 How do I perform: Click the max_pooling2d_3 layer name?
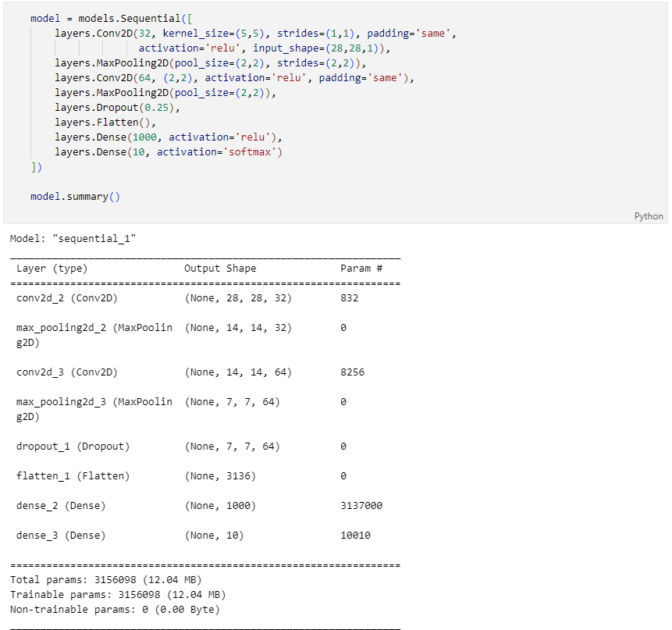(x=94, y=409)
